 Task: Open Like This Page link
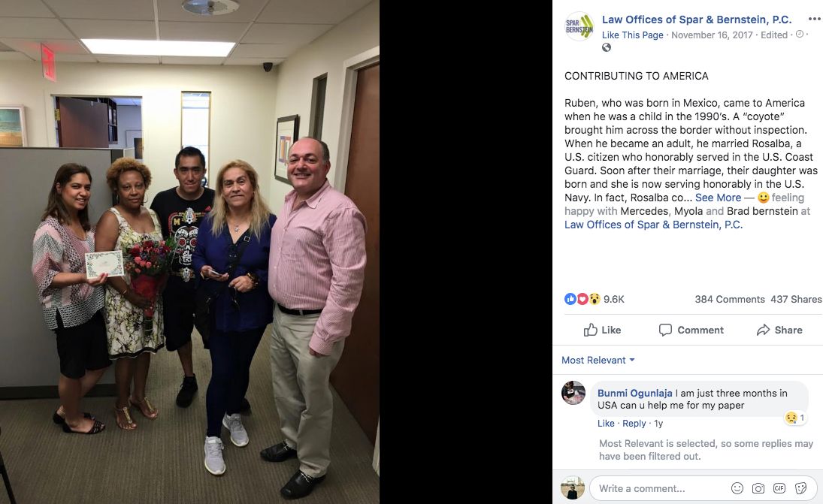click(x=633, y=35)
